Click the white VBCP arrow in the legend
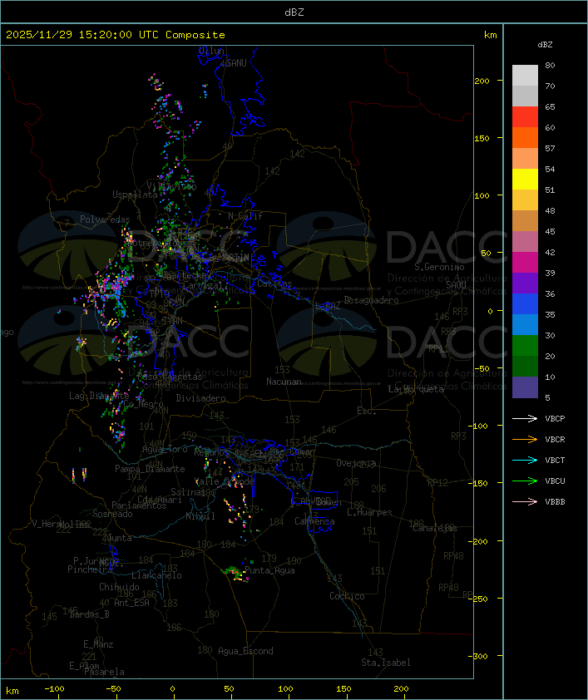The height and width of the screenshot is (700, 588). click(525, 418)
